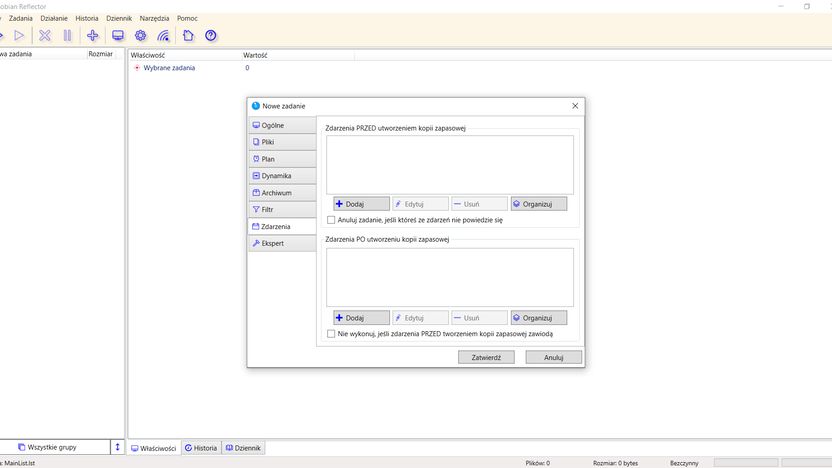Screen dimensions: 832x468
Task: Open the Narzędzia menu
Action: point(154,18)
